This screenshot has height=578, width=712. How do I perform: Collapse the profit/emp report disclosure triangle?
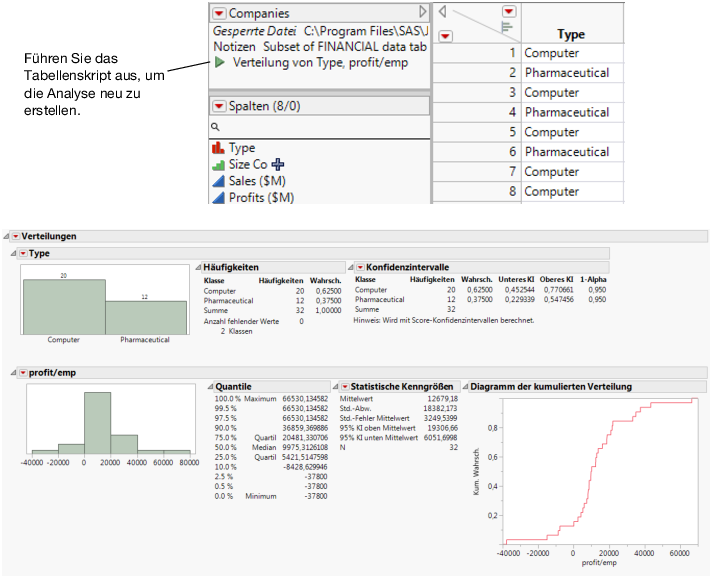click(x=14, y=373)
